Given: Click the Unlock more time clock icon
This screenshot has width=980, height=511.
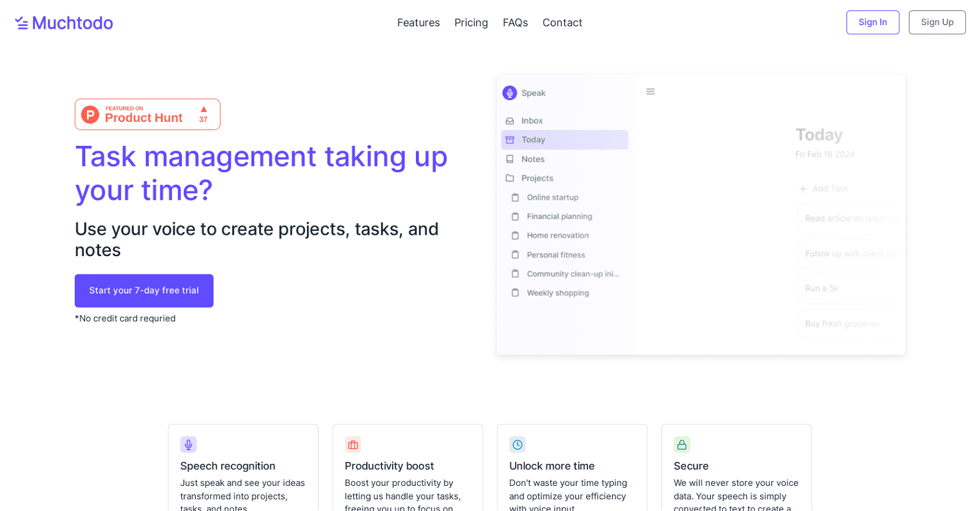Looking at the screenshot, I should click(518, 445).
